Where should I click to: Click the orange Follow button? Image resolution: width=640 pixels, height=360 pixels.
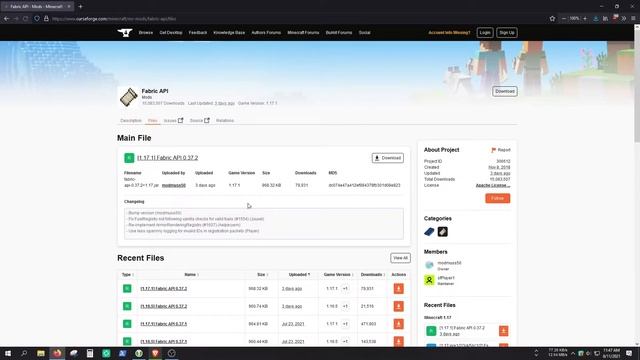[x=498, y=198]
